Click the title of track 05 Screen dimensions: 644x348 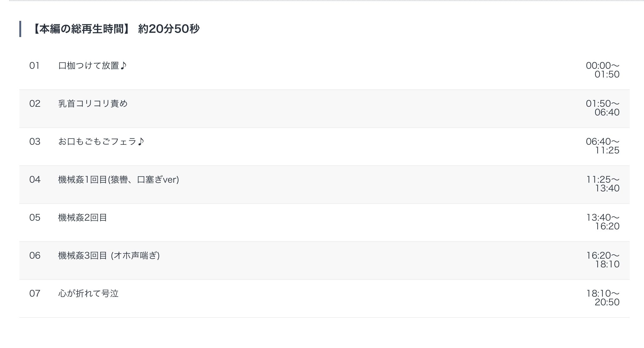[83, 218]
